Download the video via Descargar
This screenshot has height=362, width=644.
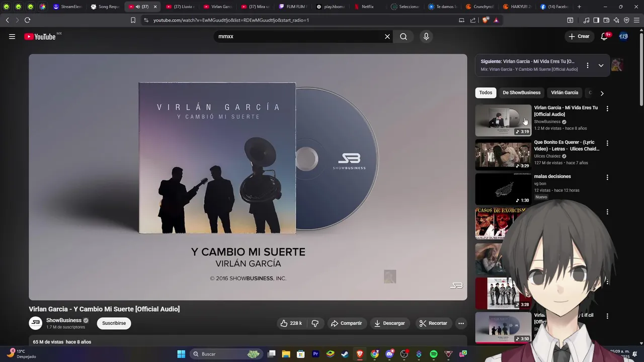click(x=389, y=323)
